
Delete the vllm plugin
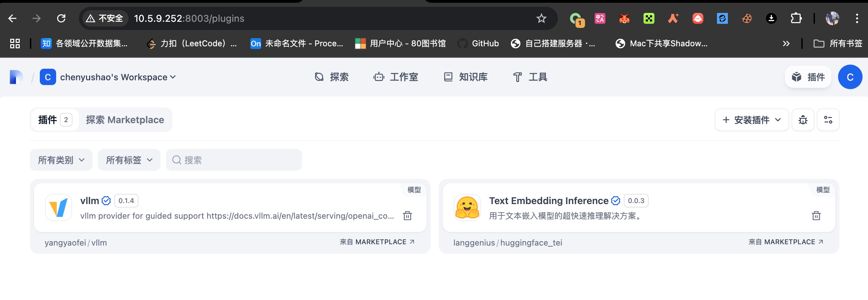point(407,216)
